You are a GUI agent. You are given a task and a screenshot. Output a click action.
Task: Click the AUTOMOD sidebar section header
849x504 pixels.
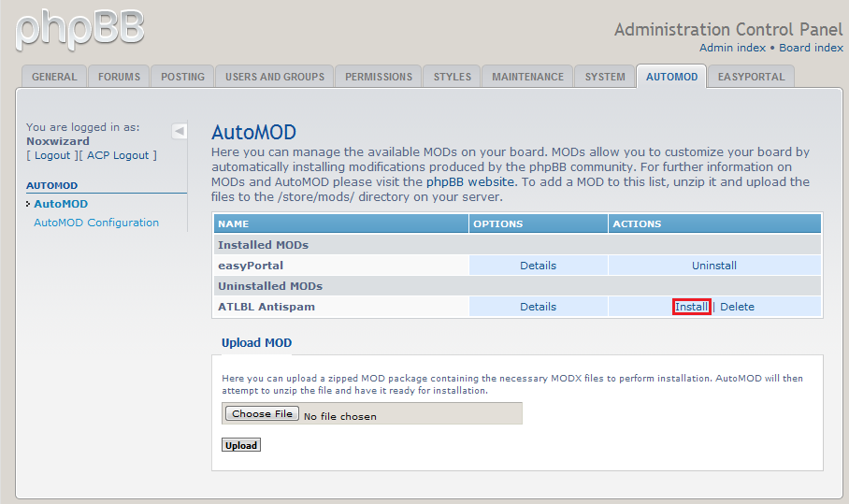[52, 186]
